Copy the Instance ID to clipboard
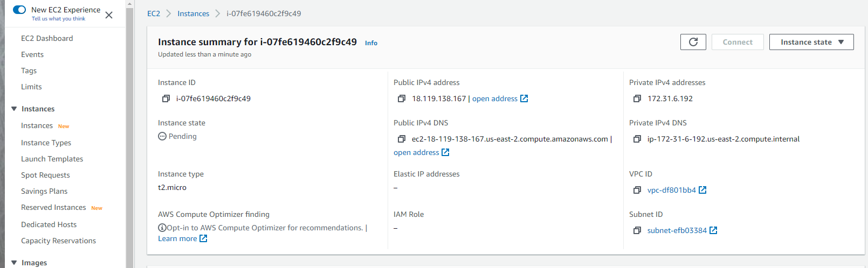This screenshot has height=268, width=868. pyautogui.click(x=166, y=98)
